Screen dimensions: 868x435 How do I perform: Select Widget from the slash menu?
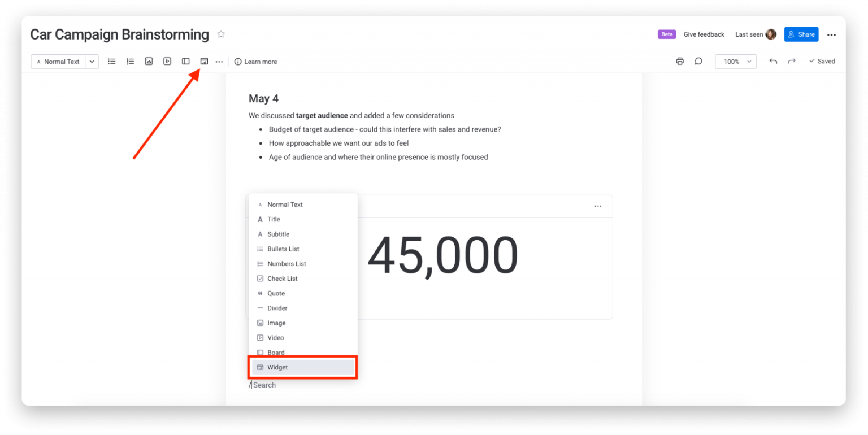coord(303,367)
